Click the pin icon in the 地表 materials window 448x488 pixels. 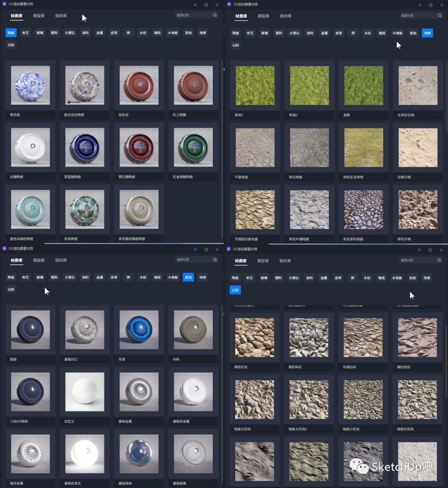[419, 5]
